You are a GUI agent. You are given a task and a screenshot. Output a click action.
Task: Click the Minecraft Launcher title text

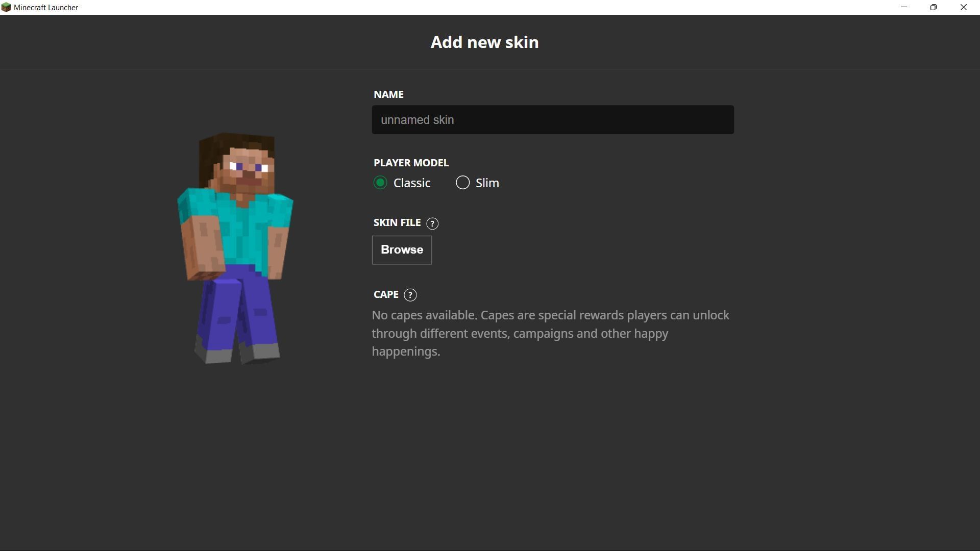point(45,7)
